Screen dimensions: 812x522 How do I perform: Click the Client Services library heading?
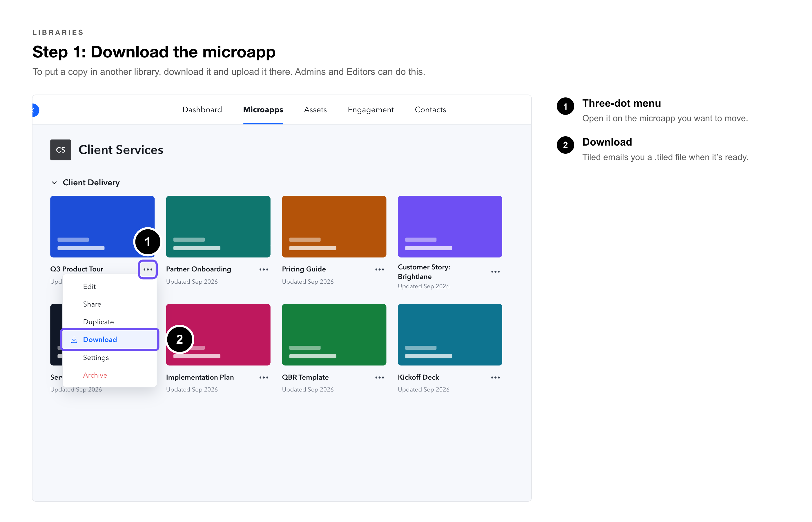(x=121, y=150)
